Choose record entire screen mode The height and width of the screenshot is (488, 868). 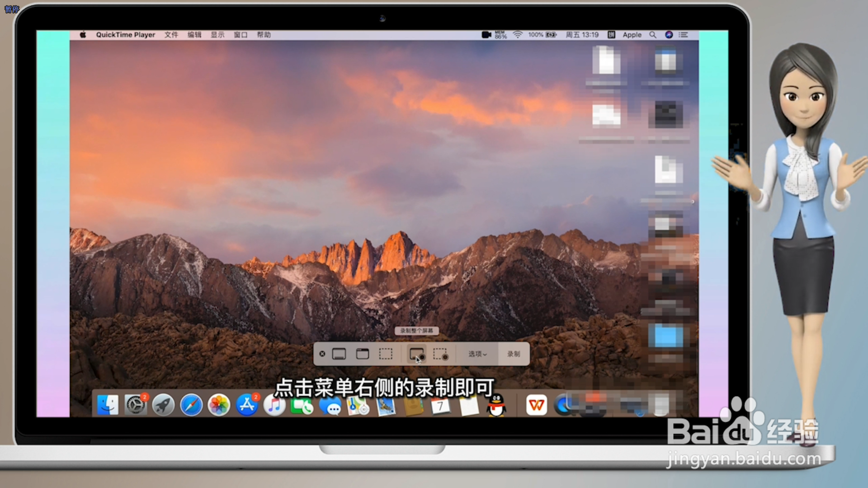pyautogui.click(x=416, y=354)
